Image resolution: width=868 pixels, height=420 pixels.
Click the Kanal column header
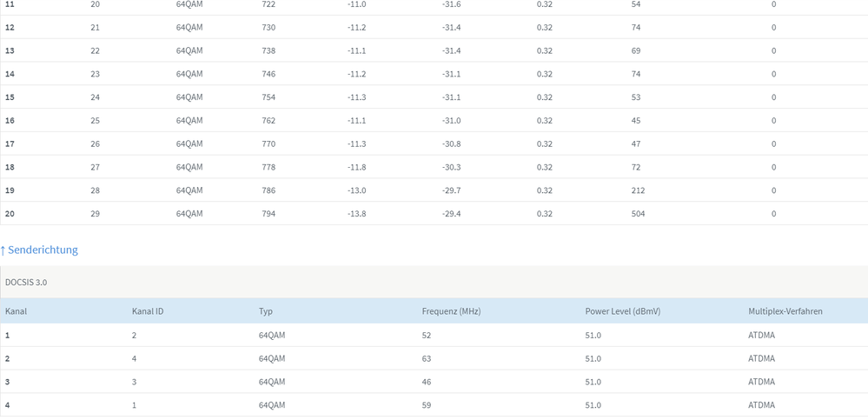(16, 311)
